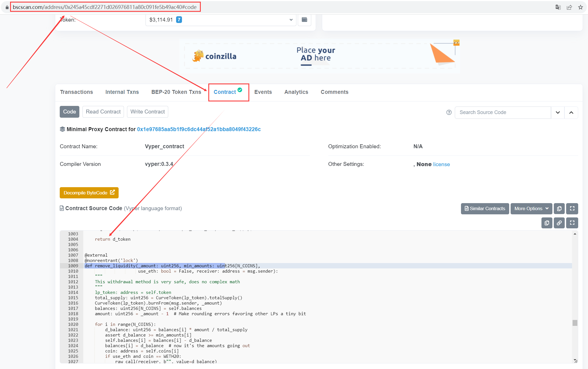Open the More Options dropdown
Viewport: 588px width, 369px height.
(x=531, y=208)
